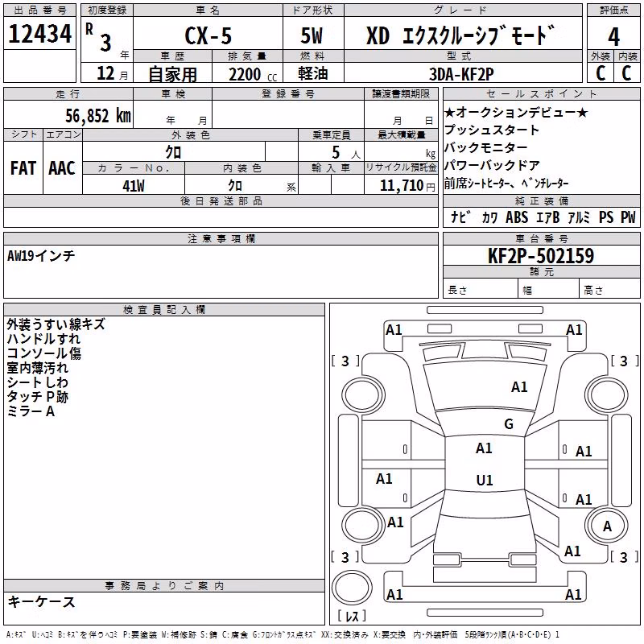The image size is (644, 644).
Task: Click the vehicle history 自家用
Action: click(x=172, y=74)
